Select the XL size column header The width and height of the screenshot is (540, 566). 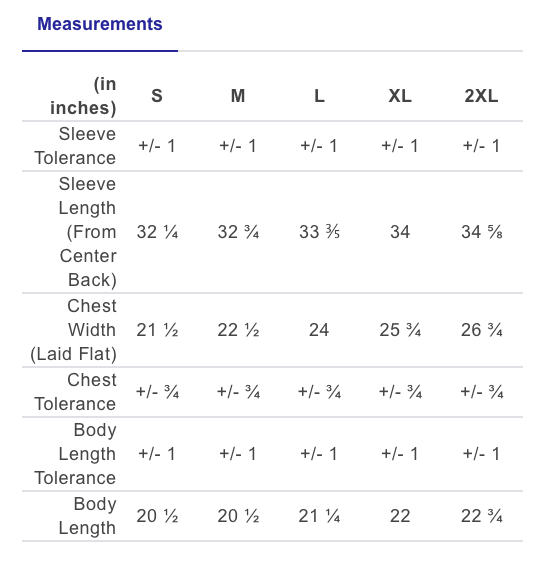click(400, 96)
